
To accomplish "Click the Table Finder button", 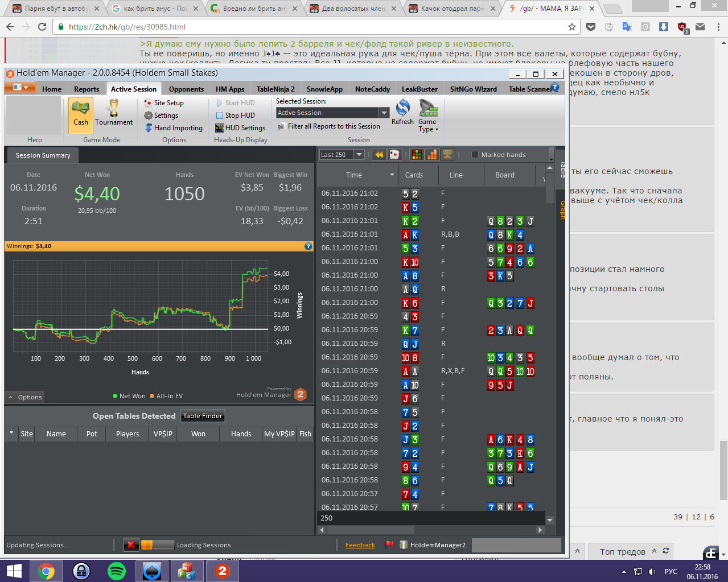I will pyautogui.click(x=203, y=416).
